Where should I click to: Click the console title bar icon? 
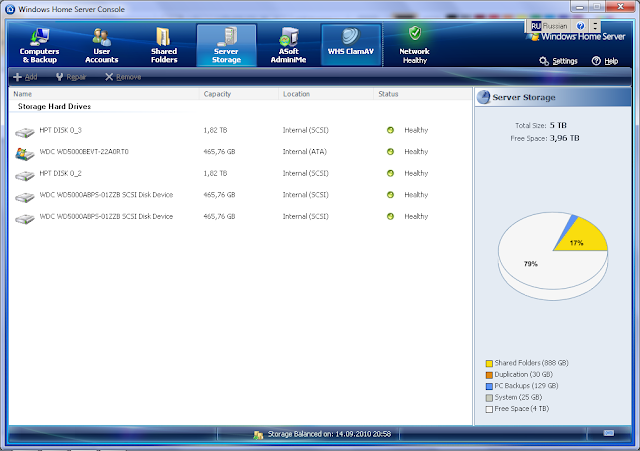(10, 9)
